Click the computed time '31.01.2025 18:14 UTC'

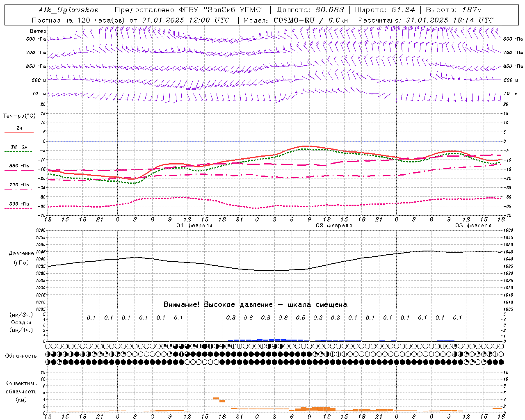(x=450, y=20)
